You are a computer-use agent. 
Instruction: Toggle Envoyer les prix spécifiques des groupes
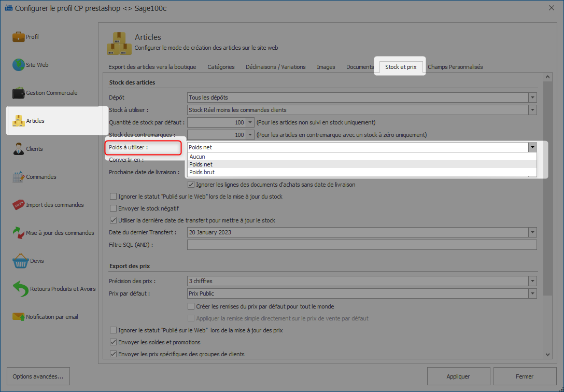(114, 354)
